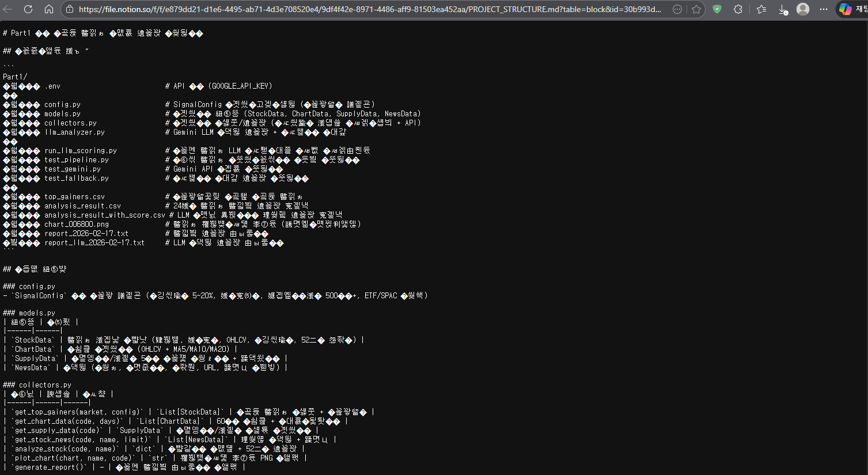The width and height of the screenshot is (868, 475).
Task: Click the llm_analyzer.py file name
Action: pos(74,132)
